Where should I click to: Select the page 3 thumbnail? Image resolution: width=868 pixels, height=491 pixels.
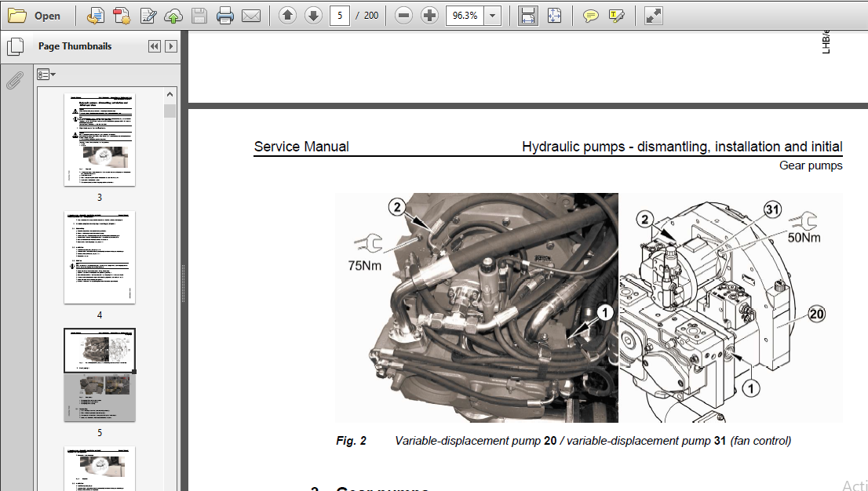tap(100, 140)
